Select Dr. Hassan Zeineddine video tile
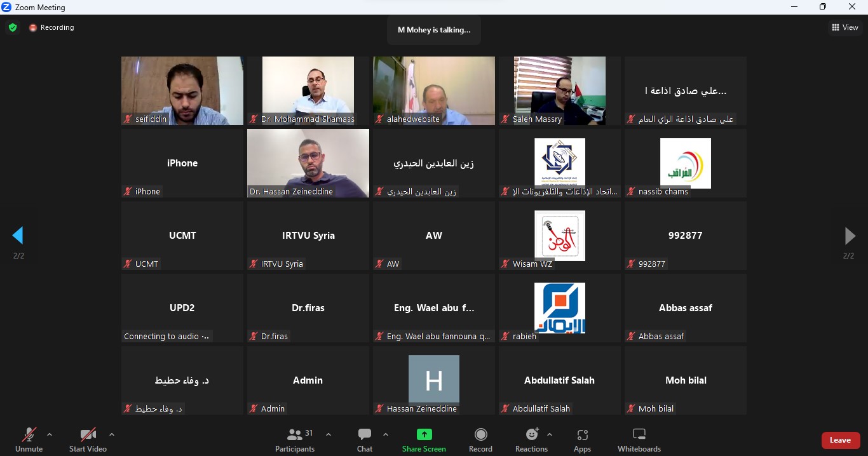Viewport: 868px width, 456px height. (308, 163)
